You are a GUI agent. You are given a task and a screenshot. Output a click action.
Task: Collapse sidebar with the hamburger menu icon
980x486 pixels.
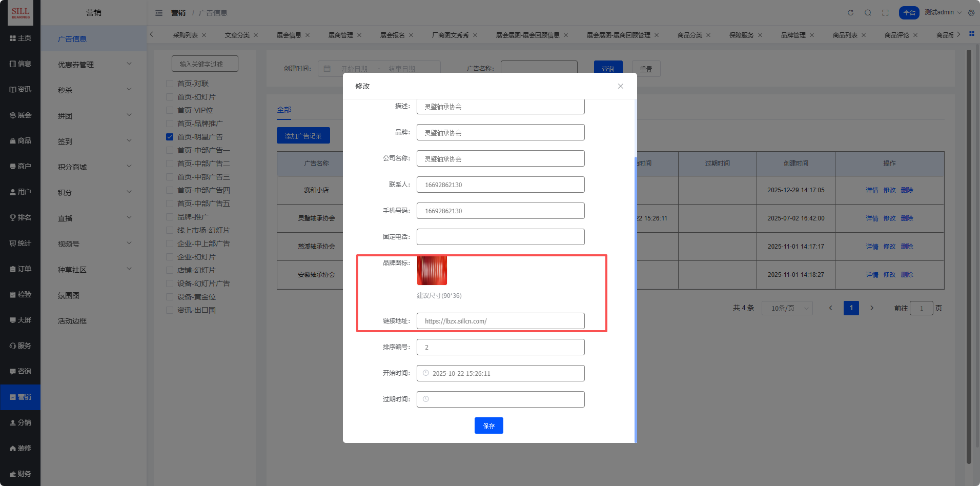click(159, 13)
